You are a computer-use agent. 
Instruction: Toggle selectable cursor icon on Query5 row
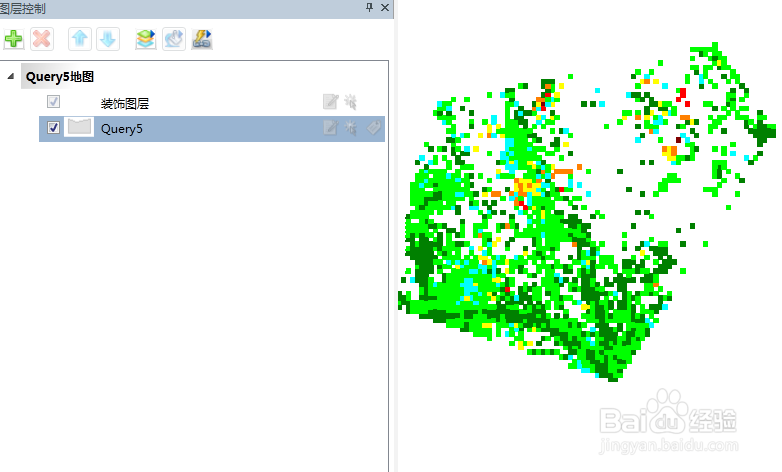351,128
